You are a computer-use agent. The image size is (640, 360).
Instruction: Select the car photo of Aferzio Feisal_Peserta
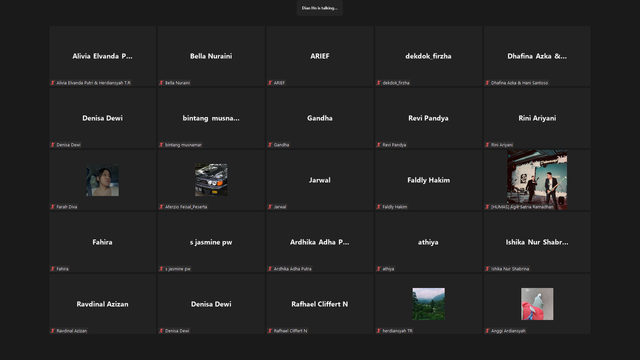pyautogui.click(x=211, y=180)
